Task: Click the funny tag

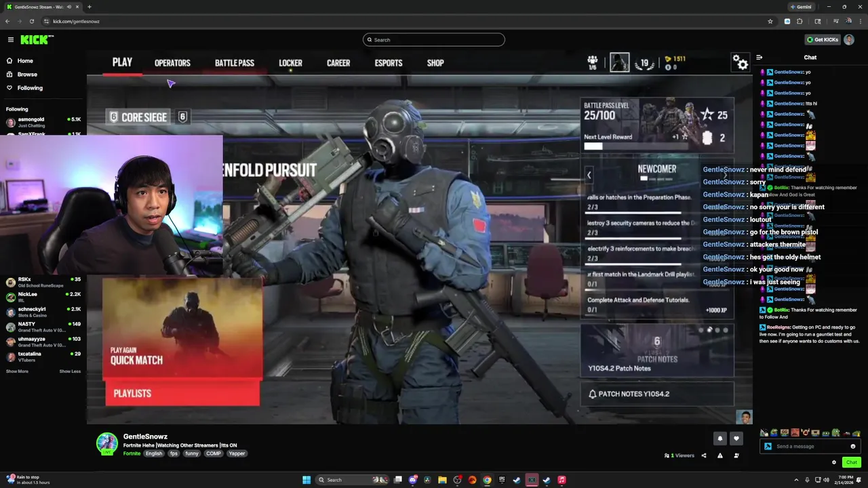Action: [x=192, y=453]
